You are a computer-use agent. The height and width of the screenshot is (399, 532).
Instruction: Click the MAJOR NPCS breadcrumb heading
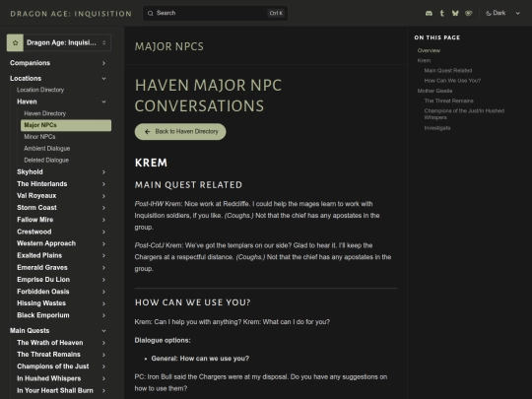[169, 46]
